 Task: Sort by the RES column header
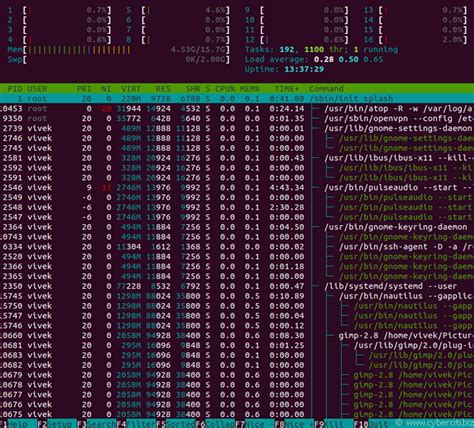(163, 89)
